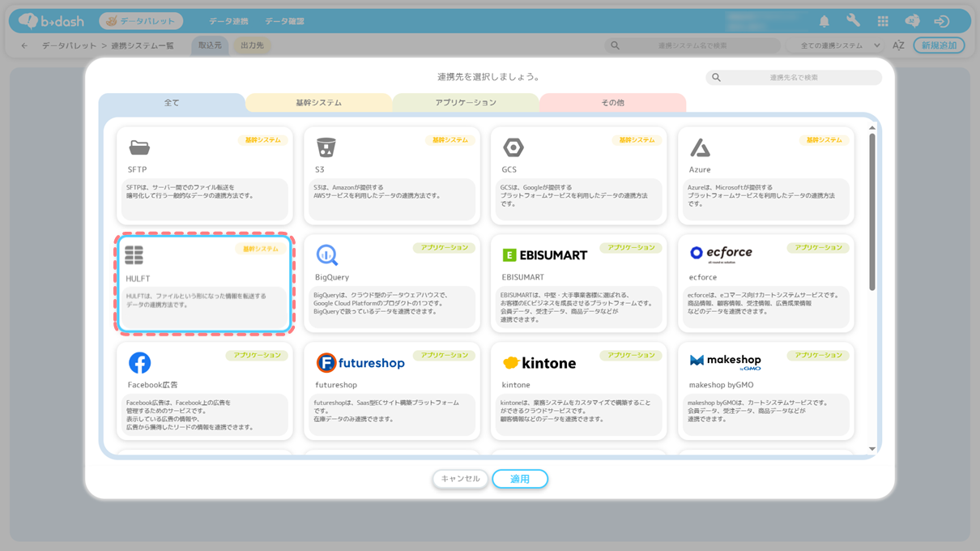This screenshot has height=551, width=980.
Task: Click the S3 bucket icon
Action: coord(326,147)
